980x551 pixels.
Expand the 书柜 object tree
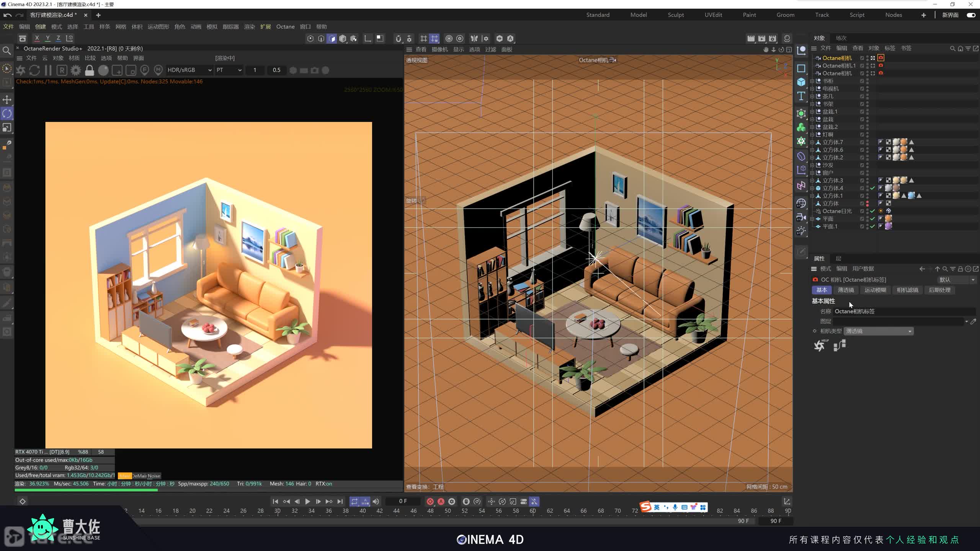812,81
